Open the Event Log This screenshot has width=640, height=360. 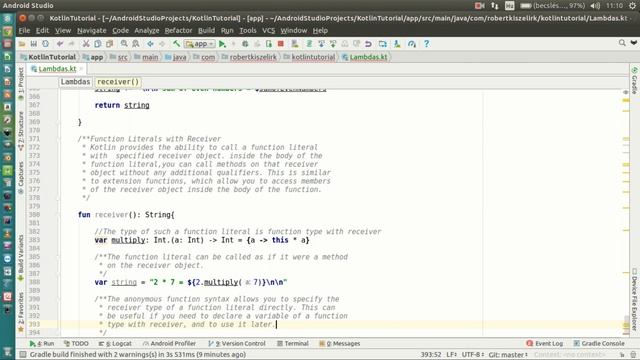544,344
